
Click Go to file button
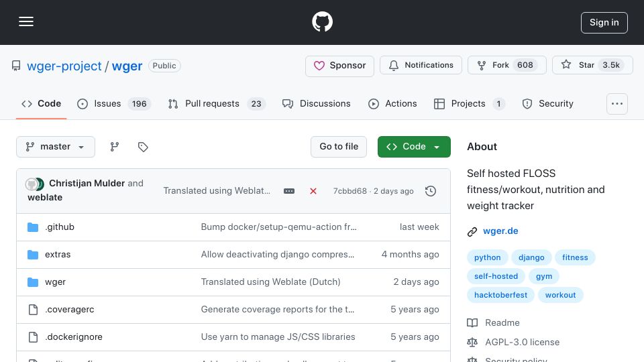(x=339, y=147)
